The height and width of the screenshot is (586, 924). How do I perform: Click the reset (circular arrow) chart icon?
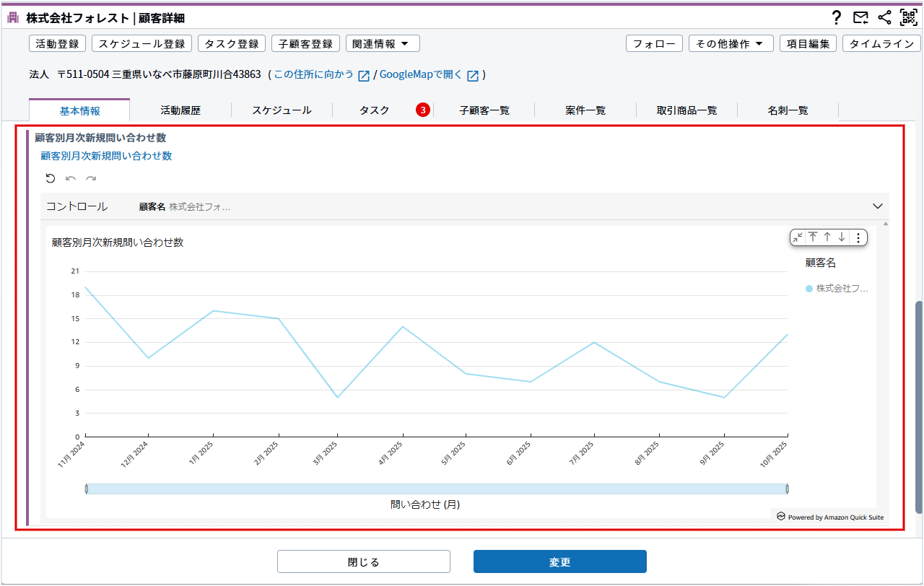pos(51,178)
